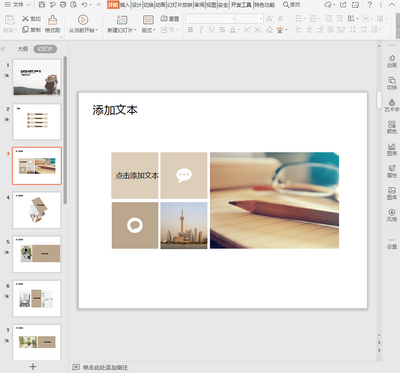Image resolution: width=400 pixels, height=373 pixels.
Task: Open font color dropdown arrow
Action: (x=239, y=30)
